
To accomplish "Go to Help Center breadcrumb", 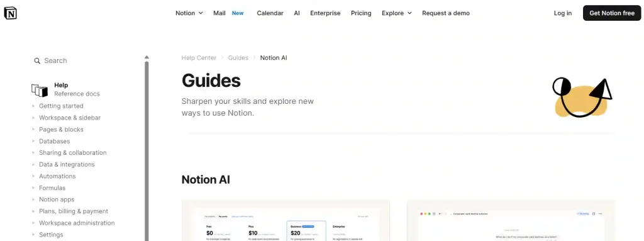I will (x=199, y=58).
